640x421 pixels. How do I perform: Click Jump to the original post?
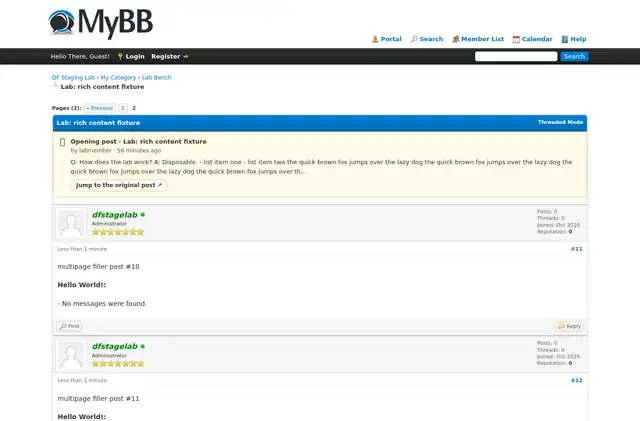[x=119, y=185]
